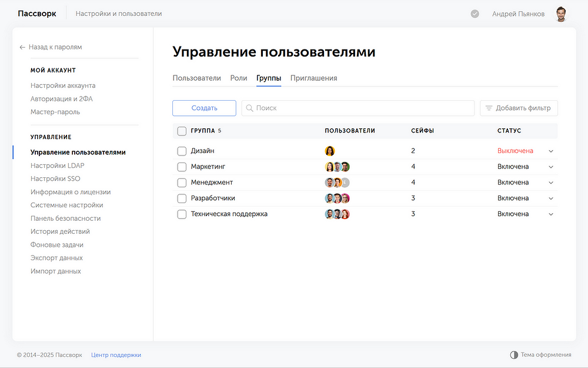This screenshot has height=368, width=588.
Task: Click the Включена status for Маркетинг
Action: pos(513,167)
